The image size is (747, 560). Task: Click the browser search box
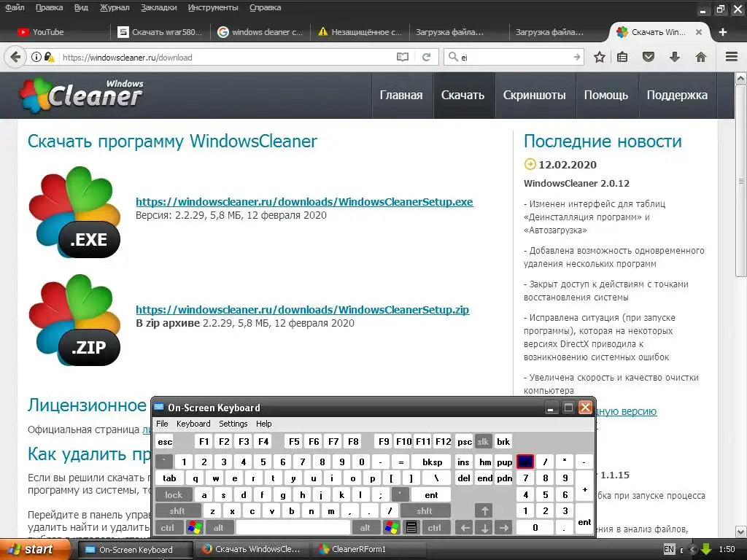point(516,57)
